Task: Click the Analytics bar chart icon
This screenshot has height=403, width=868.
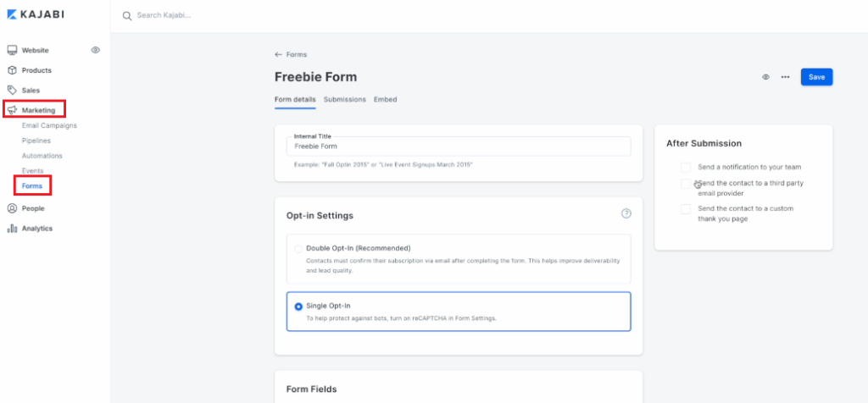Action: [x=12, y=229]
